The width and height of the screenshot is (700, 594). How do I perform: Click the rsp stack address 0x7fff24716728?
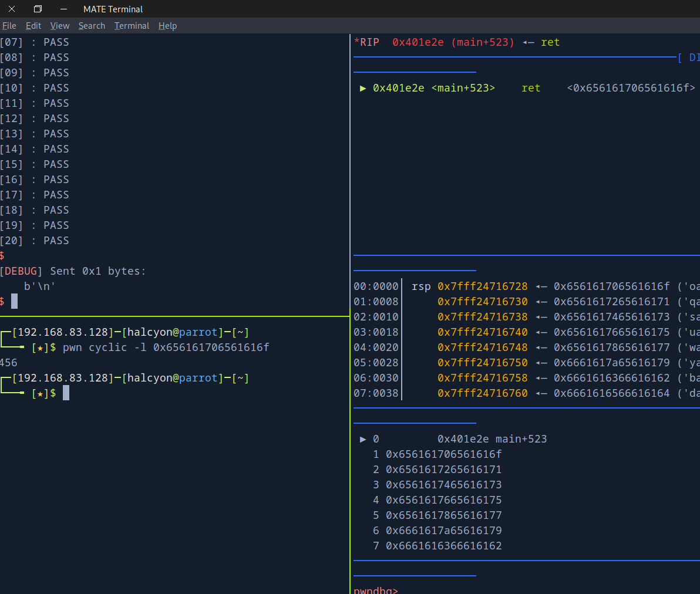click(482, 286)
